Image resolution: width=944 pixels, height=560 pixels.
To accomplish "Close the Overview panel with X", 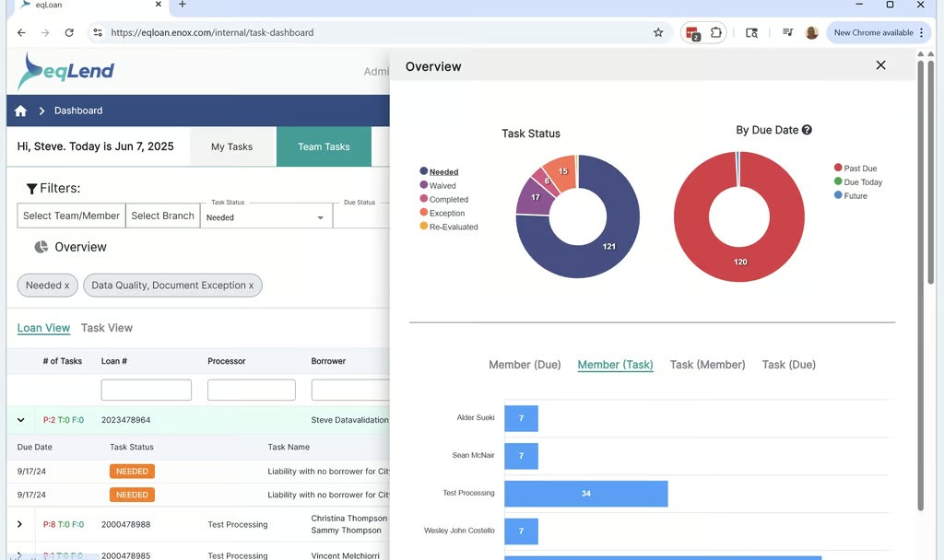I will pyautogui.click(x=880, y=65).
